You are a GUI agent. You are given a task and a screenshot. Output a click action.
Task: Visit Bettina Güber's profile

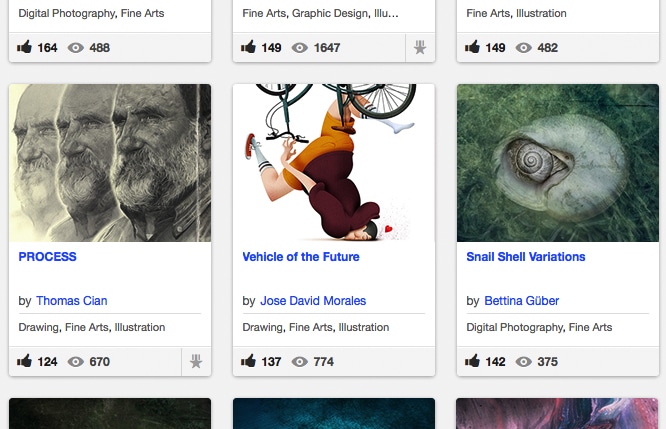pyautogui.click(x=522, y=301)
